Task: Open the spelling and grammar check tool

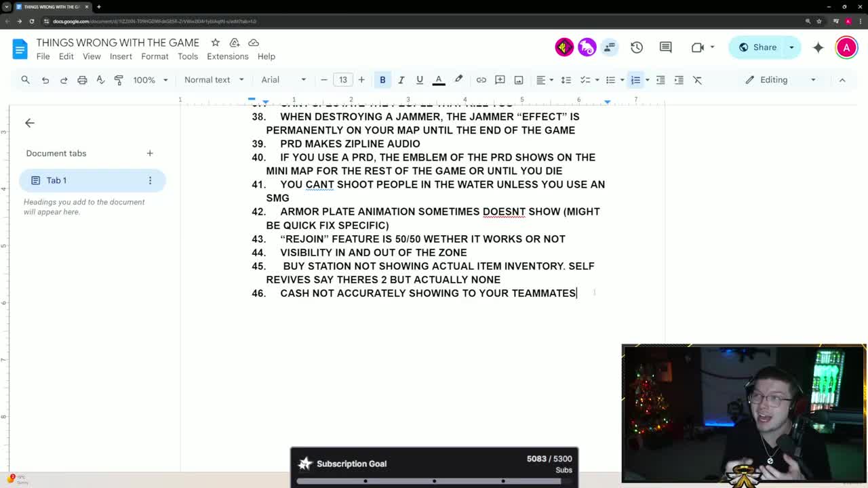Action: click(x=100, y=79)
